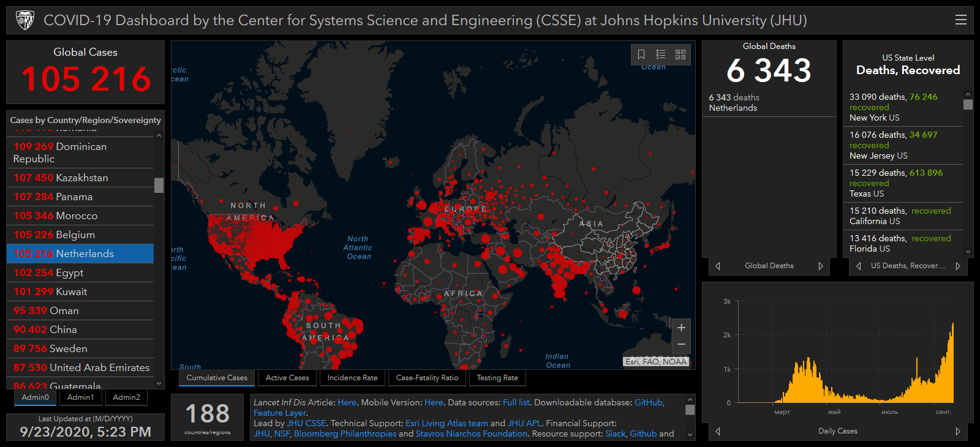Switch to Cumulative Cases map tab

pyautogui.click(x=217, y=378)
